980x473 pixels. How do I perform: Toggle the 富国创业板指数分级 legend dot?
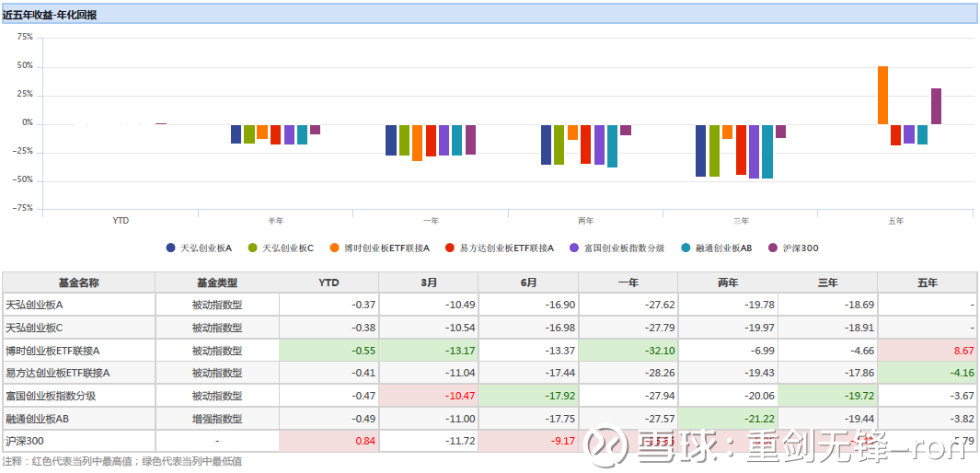click(574, 248)
